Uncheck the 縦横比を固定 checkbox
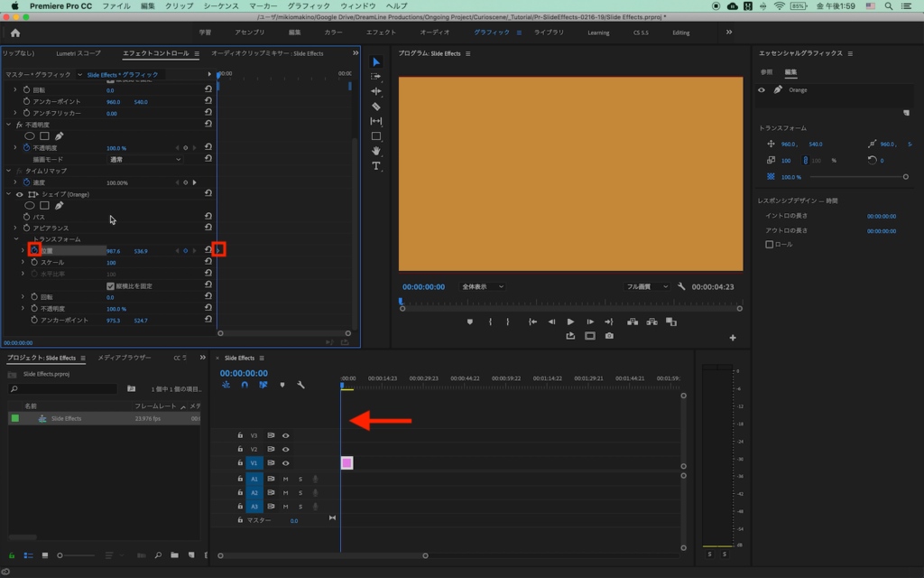 [x=110, y=285]
